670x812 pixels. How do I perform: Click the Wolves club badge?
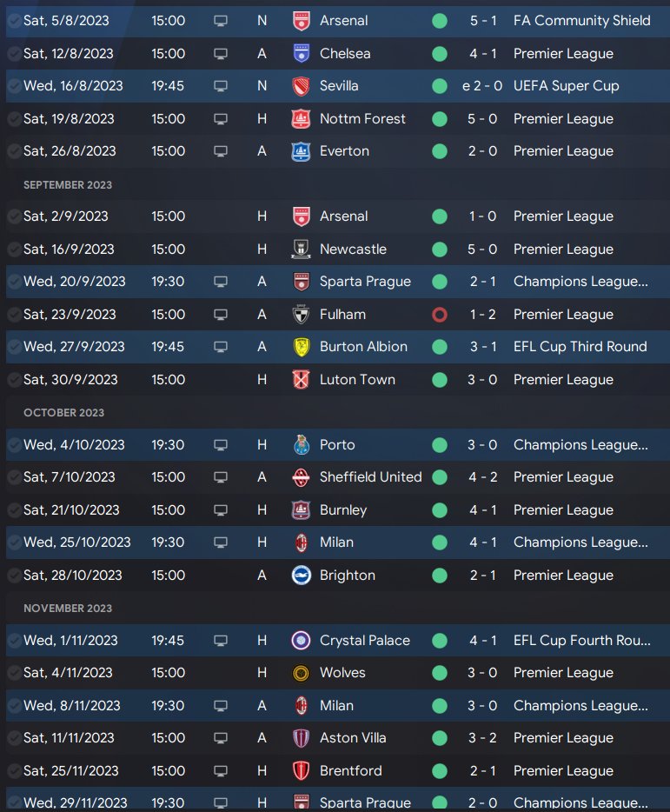coord(301,673)
